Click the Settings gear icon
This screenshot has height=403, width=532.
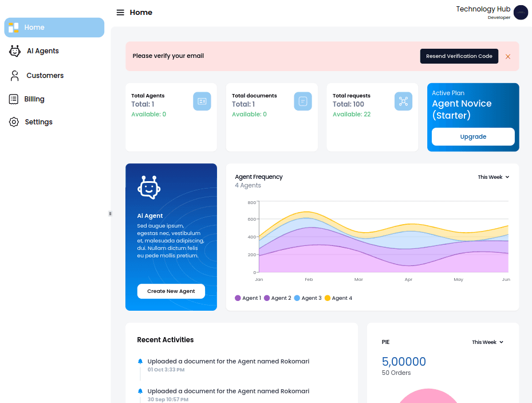pos(14,122)
